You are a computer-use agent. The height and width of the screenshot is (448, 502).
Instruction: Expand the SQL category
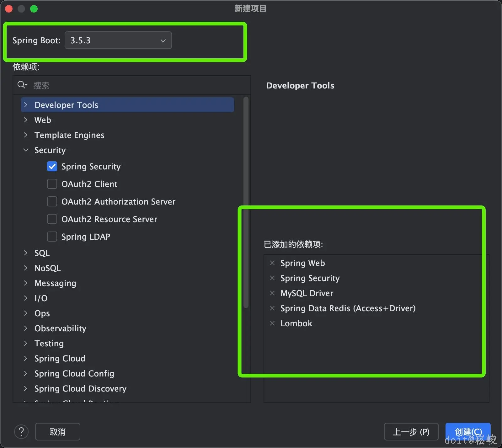point(26,253)
